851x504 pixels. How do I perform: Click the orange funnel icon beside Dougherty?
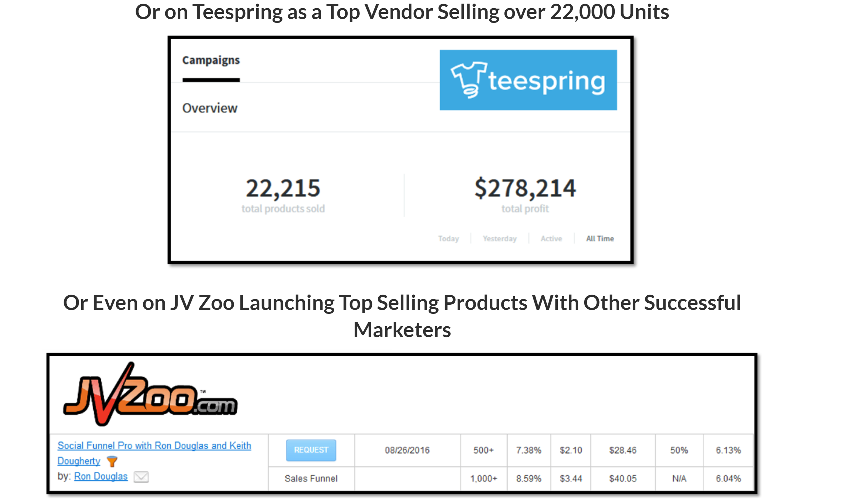[x=112, y=461]
